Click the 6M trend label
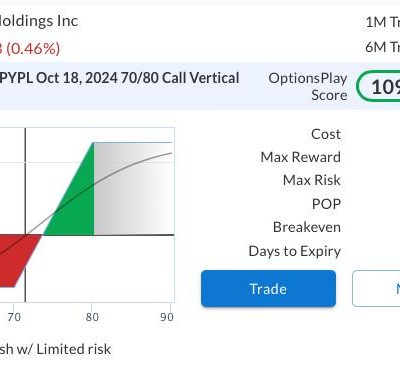Viewport: 400px width, 366px height. pos(383,47)
